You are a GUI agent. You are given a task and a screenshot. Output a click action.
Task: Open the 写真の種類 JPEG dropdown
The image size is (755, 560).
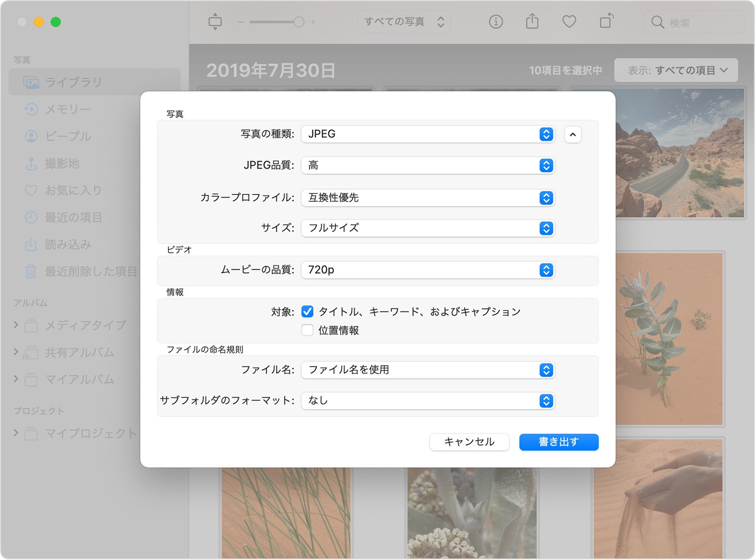tap(427, 134)
